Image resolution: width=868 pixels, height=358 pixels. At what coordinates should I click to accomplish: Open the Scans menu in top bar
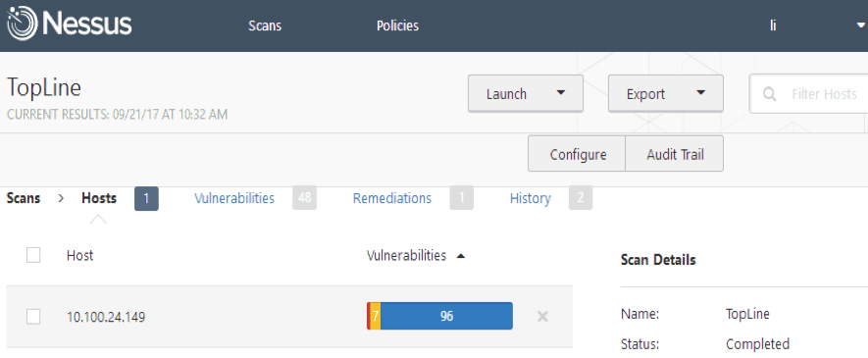pyautogui.click(x=265, y=26)
